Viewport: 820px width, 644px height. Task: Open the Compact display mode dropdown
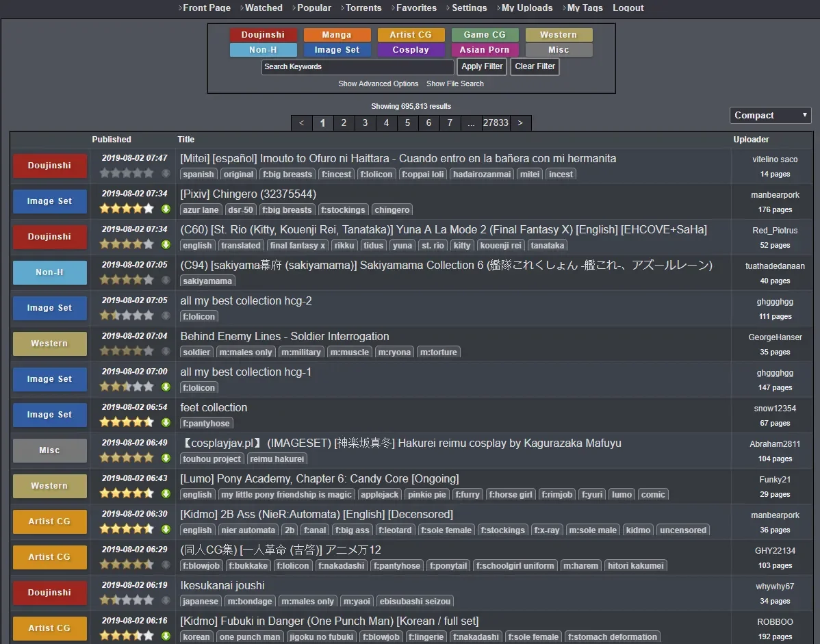pyautogui.click(x=770, y=115)
